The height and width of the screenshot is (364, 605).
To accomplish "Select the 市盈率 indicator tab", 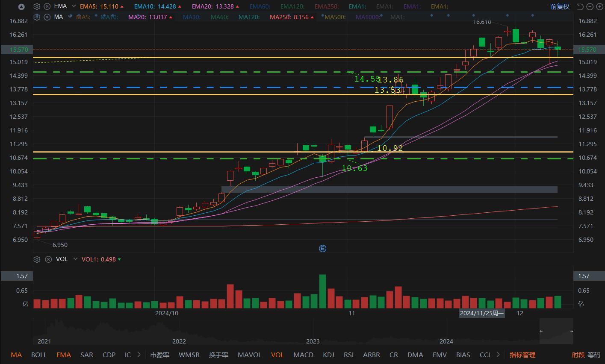I will coord(159,355).
